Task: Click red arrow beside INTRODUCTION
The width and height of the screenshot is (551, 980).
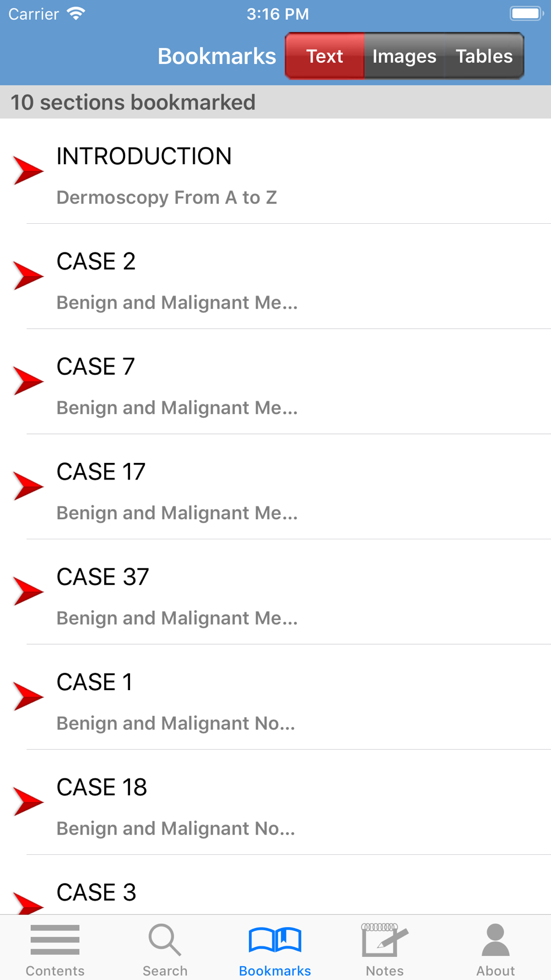Action: (28, 170)
